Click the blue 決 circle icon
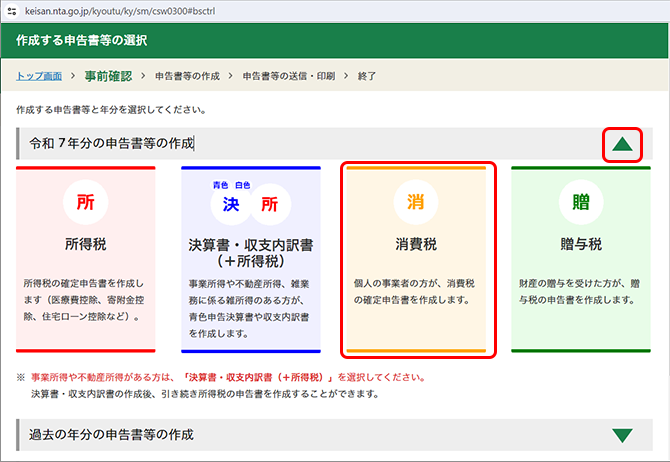Viewport: 670px width, 462px height. (x=231, y=204)
